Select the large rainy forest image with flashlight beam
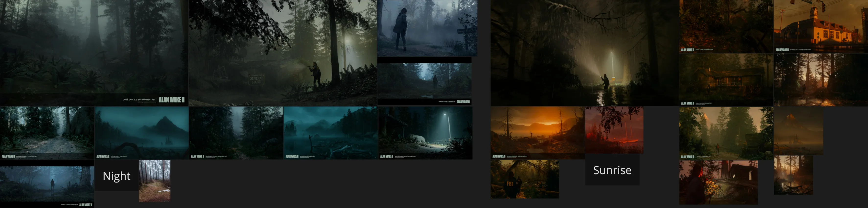This screenshot has height=208, width=868. click(x=584, y=53)
